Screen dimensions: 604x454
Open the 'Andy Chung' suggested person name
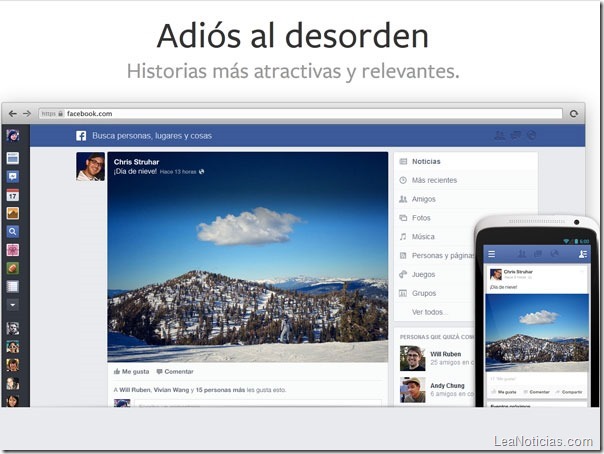[x=447, y=386]
